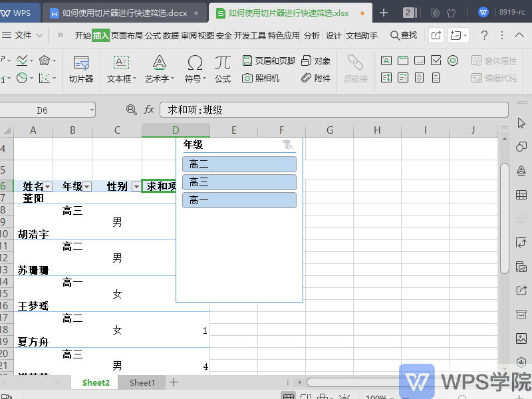Click the select-all corner triangle

pos(7,130)
